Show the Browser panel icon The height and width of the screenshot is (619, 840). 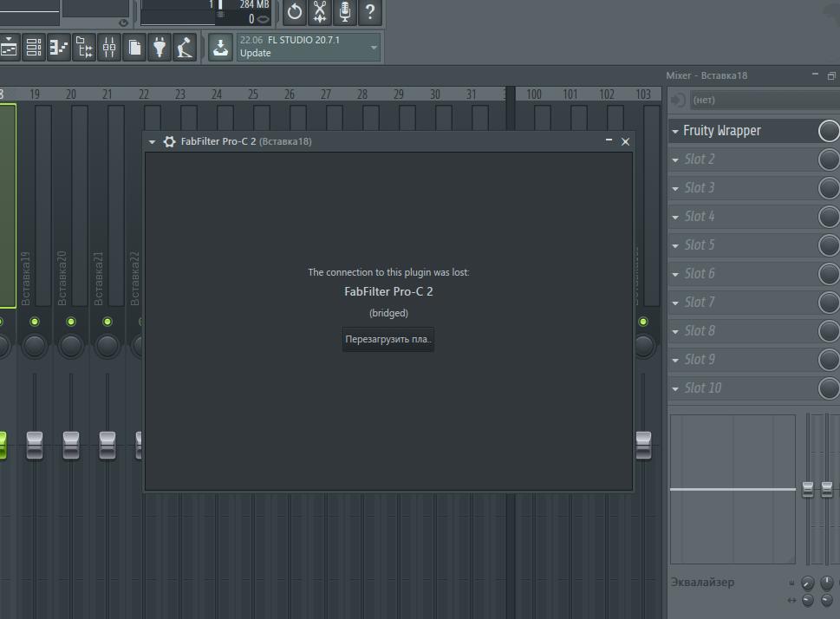point(84,48)
